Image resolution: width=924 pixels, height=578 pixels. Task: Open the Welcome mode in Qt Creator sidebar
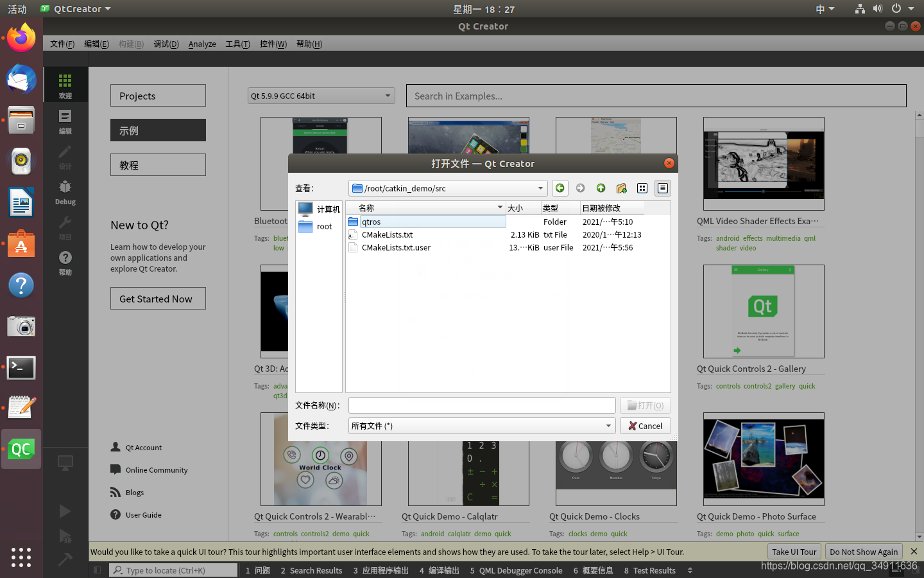tap(65, 85)
